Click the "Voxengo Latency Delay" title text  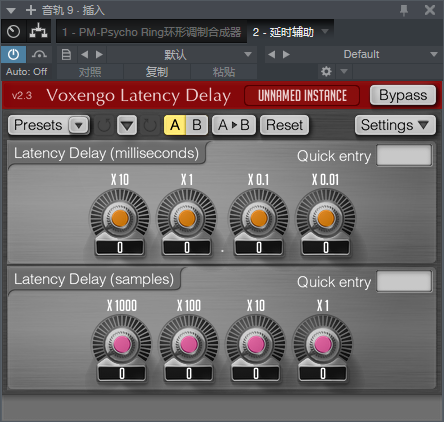[139, 96]
